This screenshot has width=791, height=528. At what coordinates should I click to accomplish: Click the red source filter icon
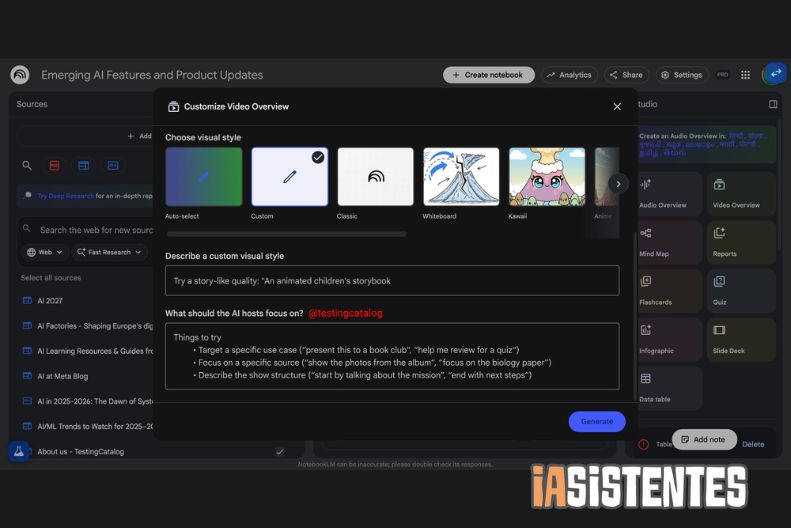point(54,165)
